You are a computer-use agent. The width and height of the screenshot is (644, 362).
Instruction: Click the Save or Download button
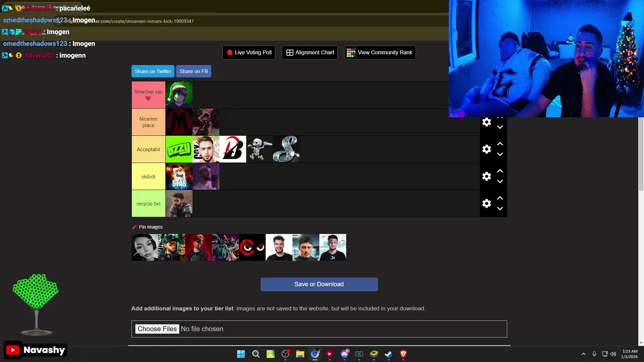click(x=319, y=284)
